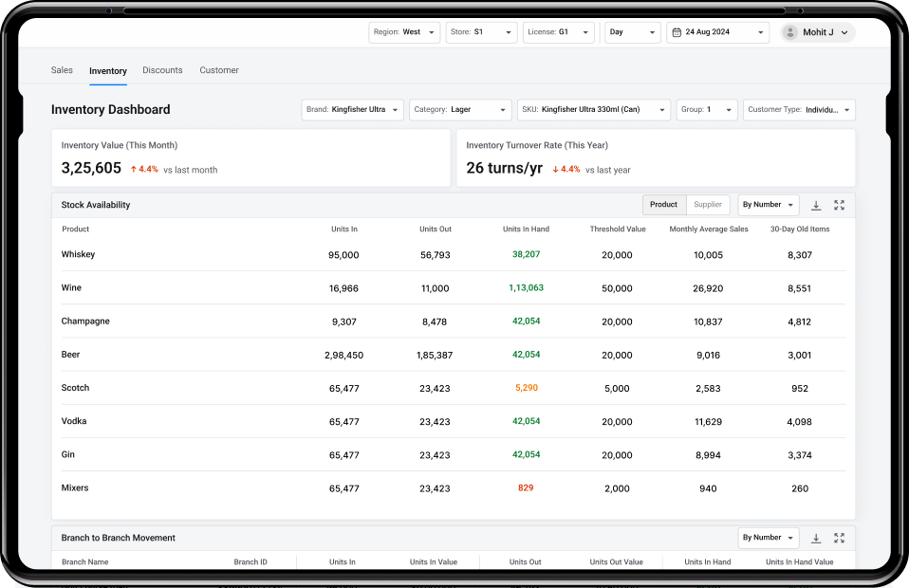This screenshot has width=909, height=588.
Task: Select the Whiskey product row
Action: click(78, 254)
